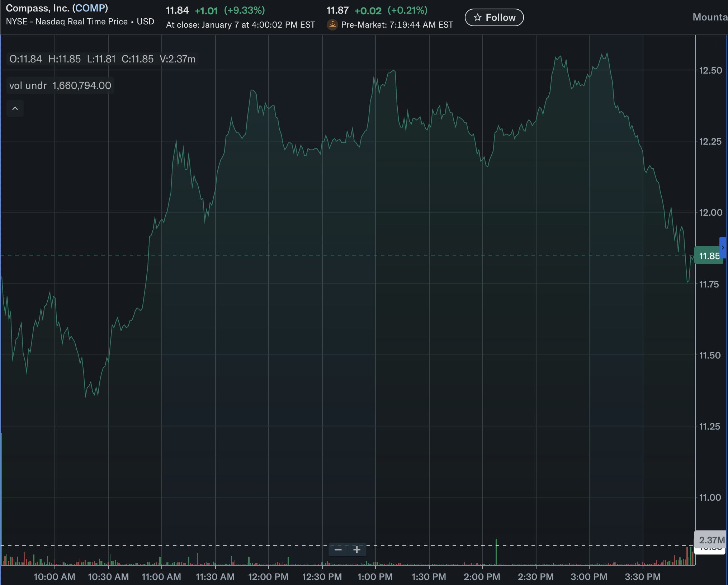This screenshot has height=585, width=728.
Task: Click the 2.37M volume axis label
Action: pos(711,540)
